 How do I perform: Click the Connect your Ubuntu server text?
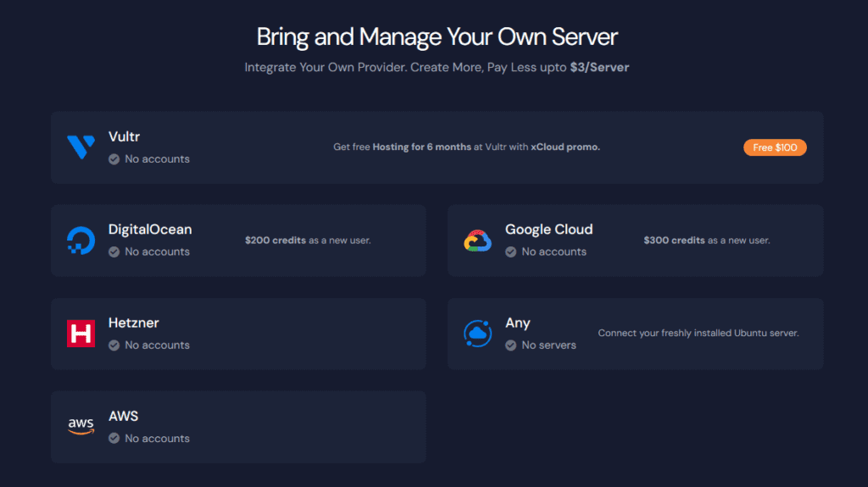[698, 334]
